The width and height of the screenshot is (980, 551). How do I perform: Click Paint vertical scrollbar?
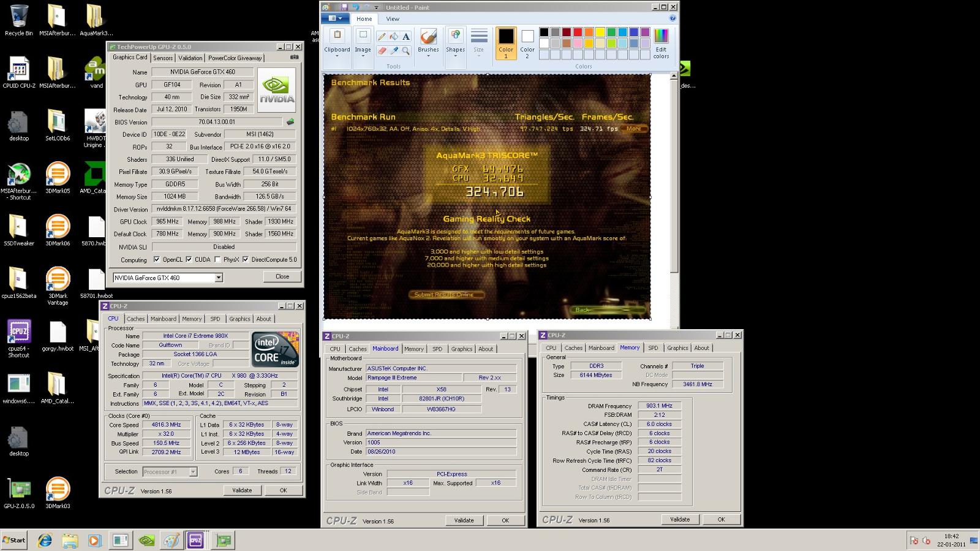click(x=674, y=173)
